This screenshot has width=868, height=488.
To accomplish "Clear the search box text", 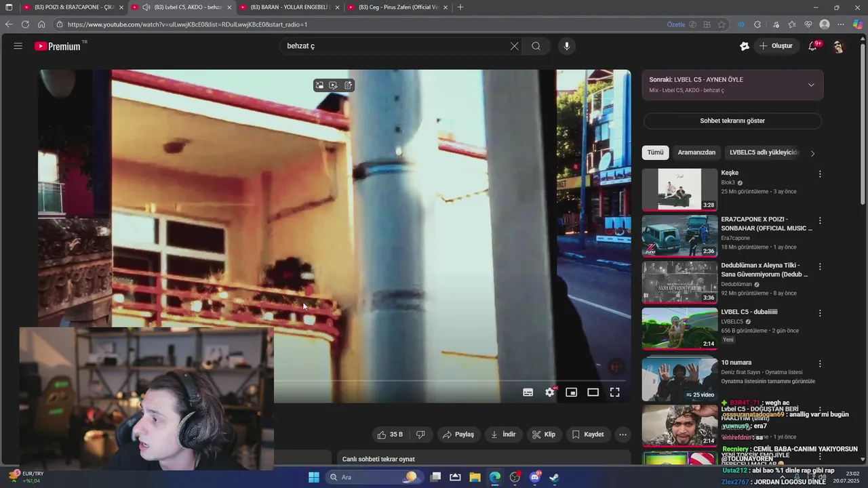I will (x=514, y=46).
